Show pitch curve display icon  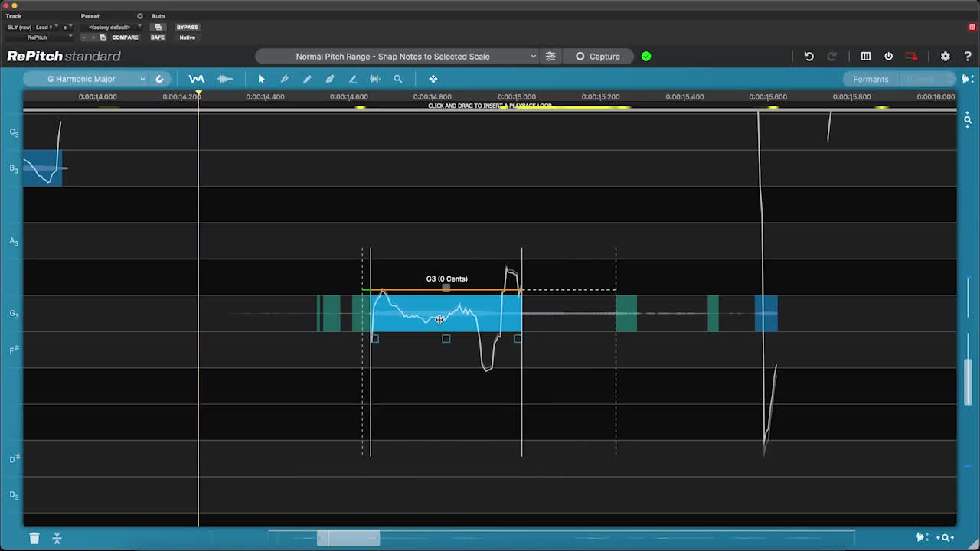(x=197, y=79)
